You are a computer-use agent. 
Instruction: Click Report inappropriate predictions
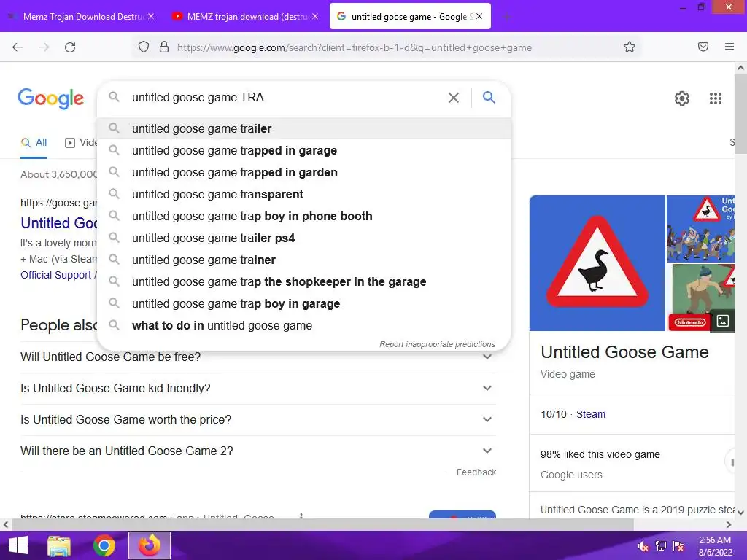pyautogui.click(x=438, y=344)
